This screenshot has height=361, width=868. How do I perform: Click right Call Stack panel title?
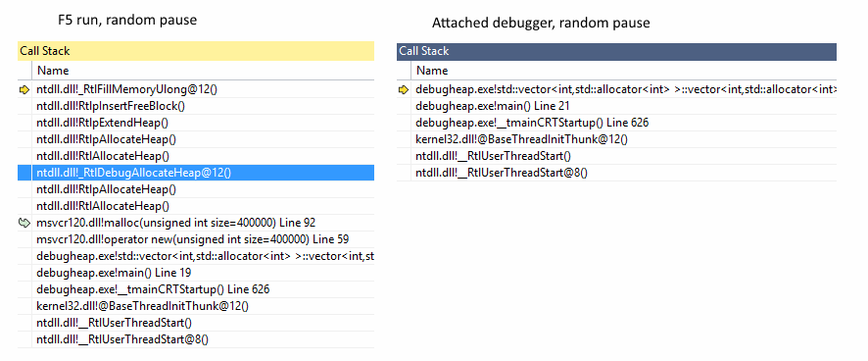pos(424,51)
